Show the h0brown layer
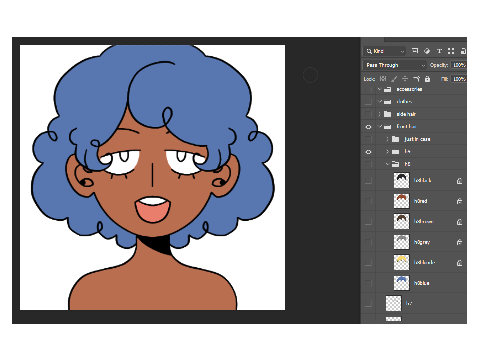480x360 pixels. point(368,221)
